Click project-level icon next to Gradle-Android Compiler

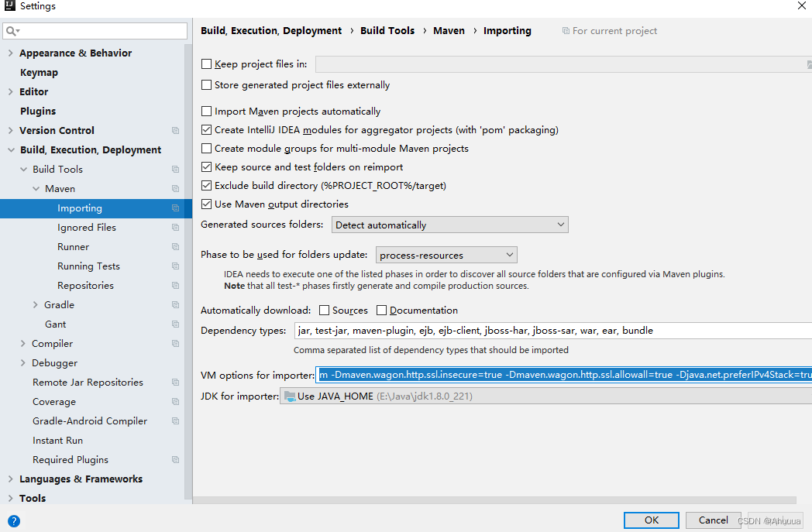click(176, 420)
